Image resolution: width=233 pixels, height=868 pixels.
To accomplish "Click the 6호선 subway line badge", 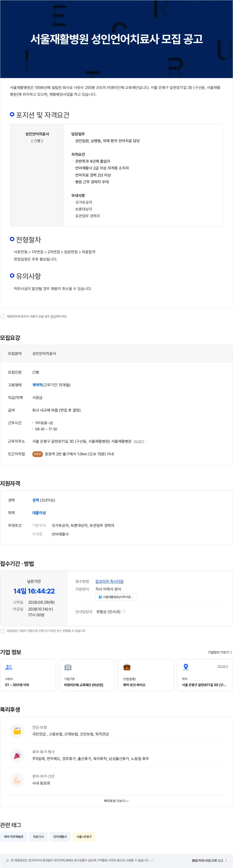I will [37, 454].
